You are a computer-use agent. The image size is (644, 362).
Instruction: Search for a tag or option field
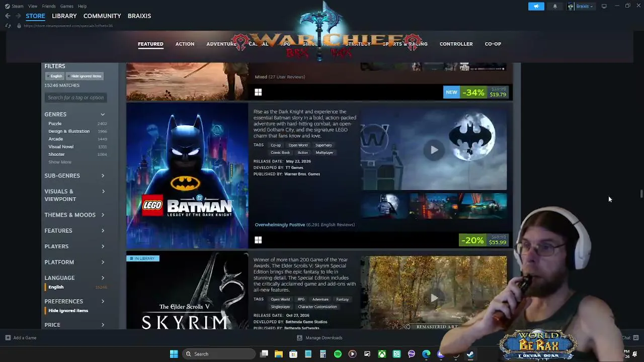click(x=75, y=98)
